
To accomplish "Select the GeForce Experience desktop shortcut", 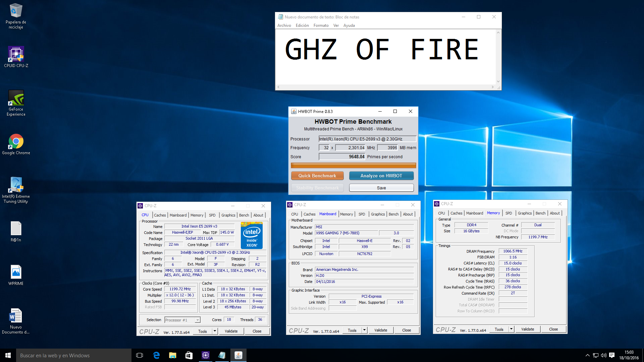I will 16,103.
